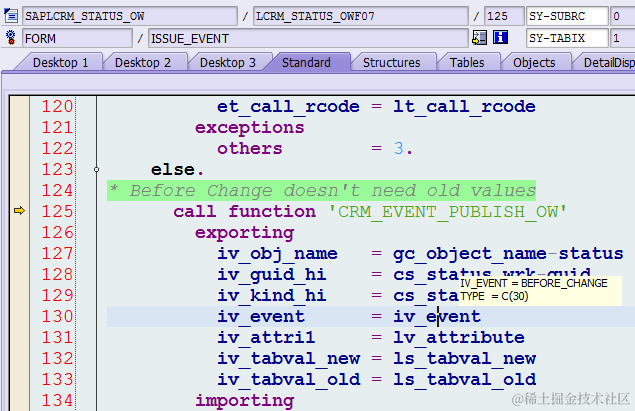Open the DetailDisp tab

point(608,63)
